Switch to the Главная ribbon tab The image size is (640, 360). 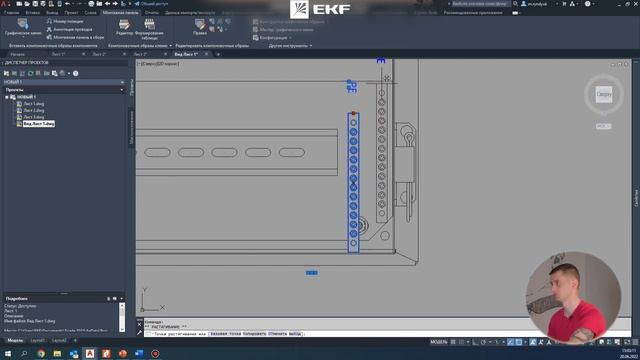coord(11,13)
